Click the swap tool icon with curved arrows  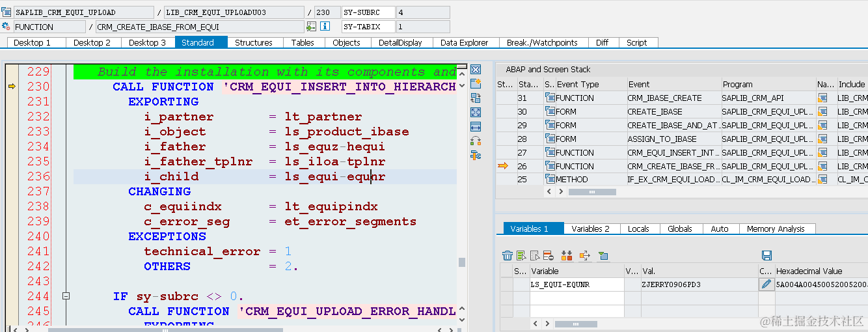[x=475, y=141]
